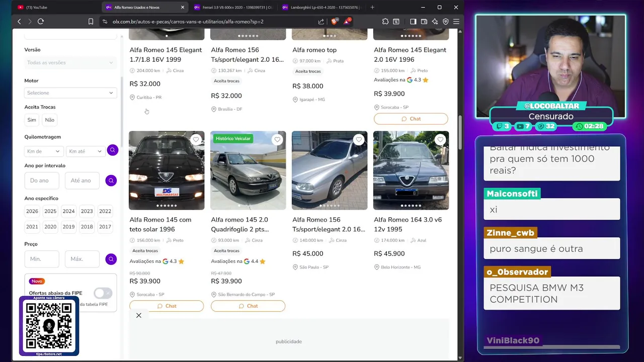Open Alfa Romeo 145 Elegant 1.7/1.8 16V 1999 listing

pos(166,54)
